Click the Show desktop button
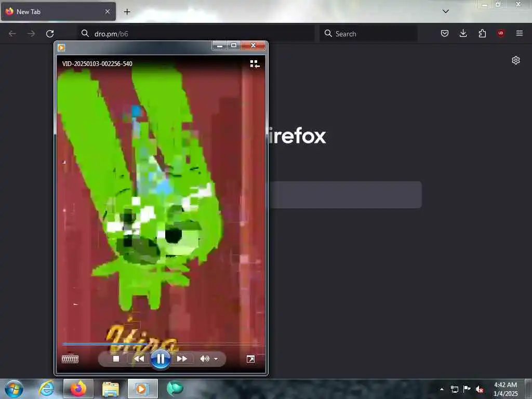 (x=528, y=389)
